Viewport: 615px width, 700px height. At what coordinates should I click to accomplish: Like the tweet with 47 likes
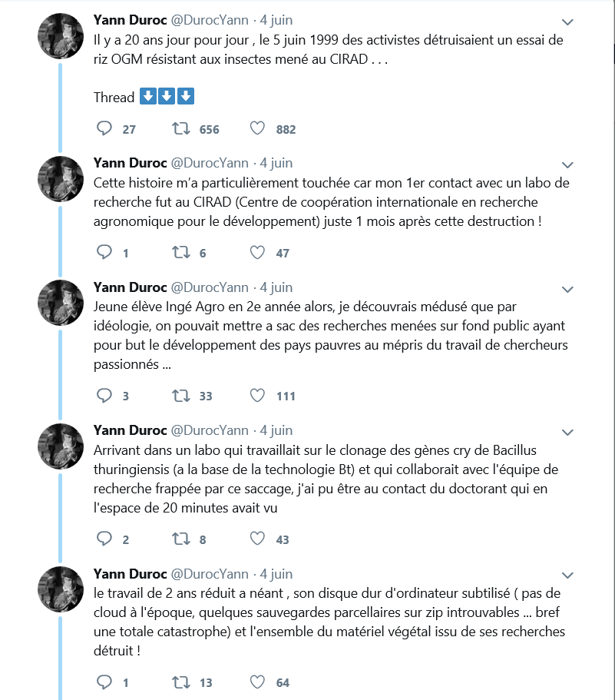tap(257, 253)
